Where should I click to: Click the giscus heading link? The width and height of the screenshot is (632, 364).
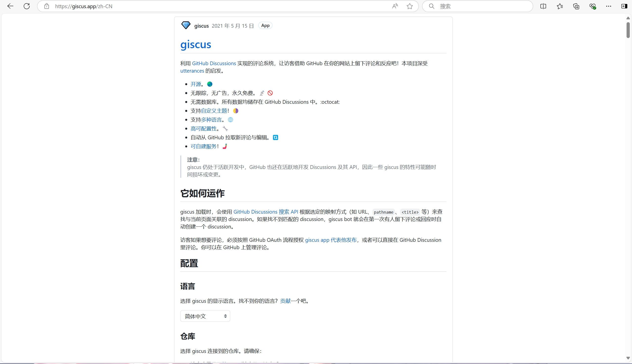click(196, 44)
